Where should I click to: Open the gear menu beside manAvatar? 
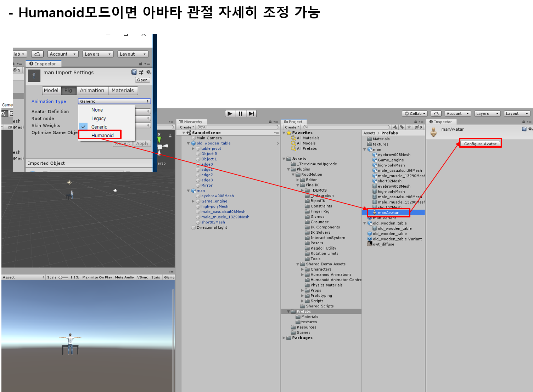(530, 129)
